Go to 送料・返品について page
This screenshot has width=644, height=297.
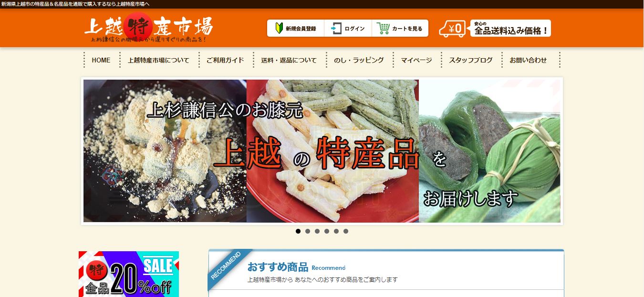289,60
